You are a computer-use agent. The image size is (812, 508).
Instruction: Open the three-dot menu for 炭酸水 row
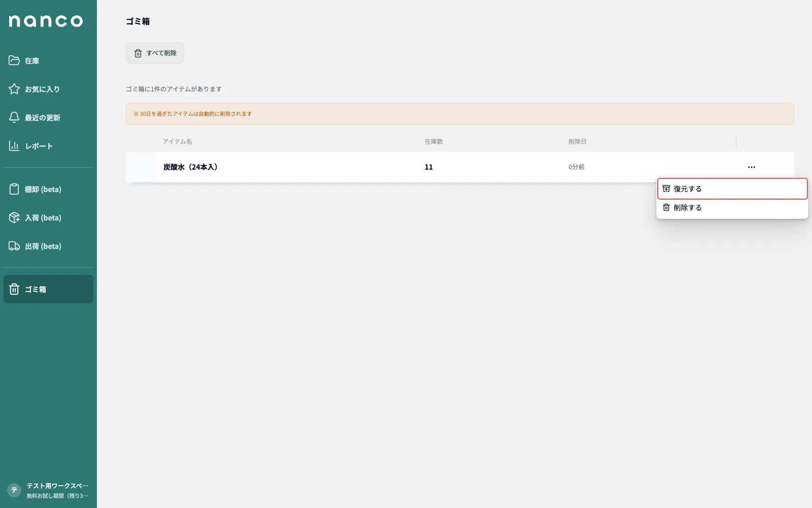tap(752, 167)
